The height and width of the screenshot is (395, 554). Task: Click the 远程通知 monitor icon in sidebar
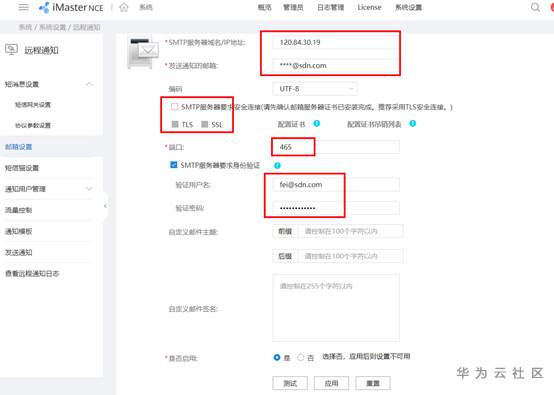click(x=11, y=49)
